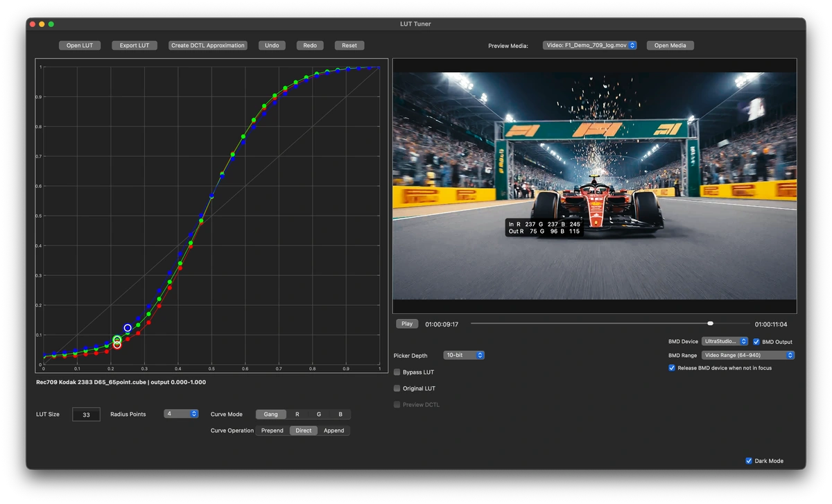Click the Open Media button
The width and height of the screenshot is (832, 504).
[670, 46]
